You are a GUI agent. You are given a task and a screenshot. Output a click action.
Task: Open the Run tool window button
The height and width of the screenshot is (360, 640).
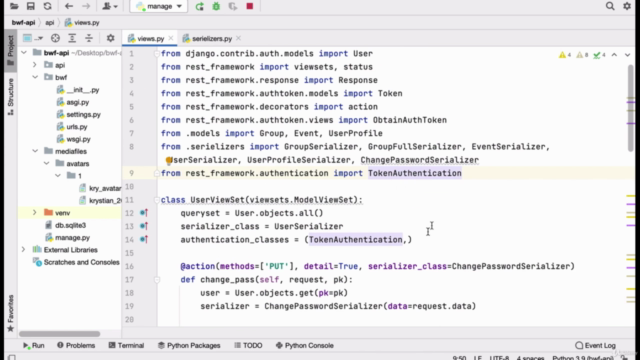(x=33, y=345)
